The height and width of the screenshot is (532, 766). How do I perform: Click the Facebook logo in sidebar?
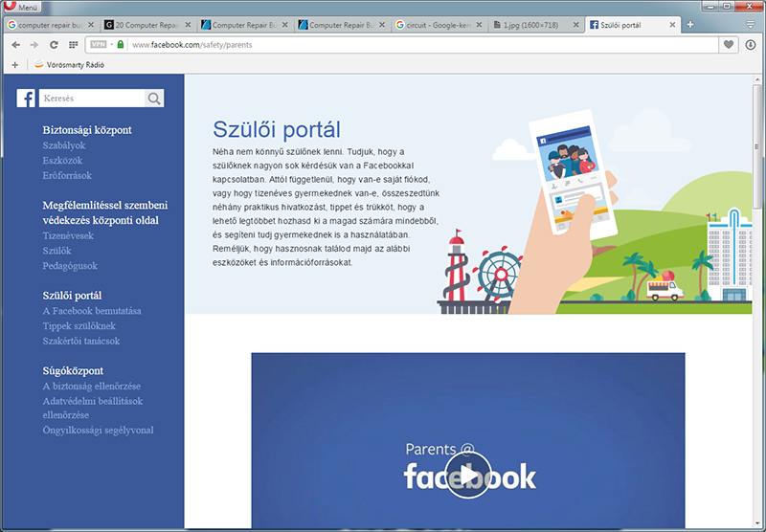point(26,99)
